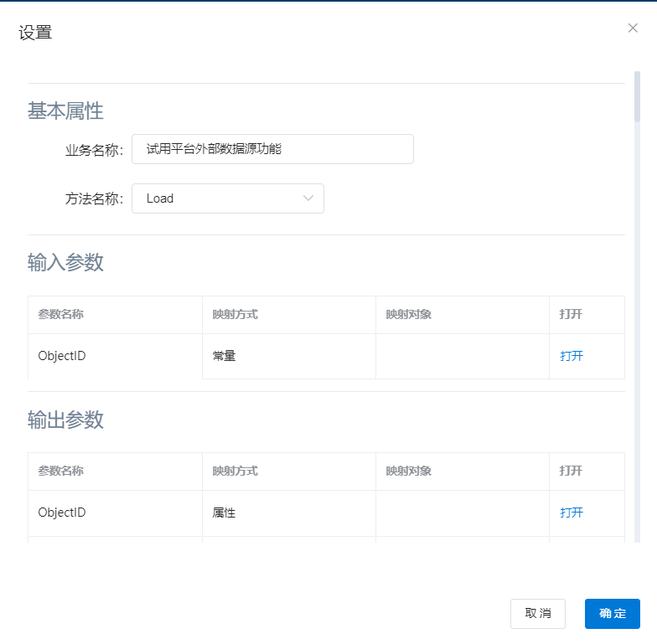Viewport: 657px width, 644px height.
Task: Click the dialog's vertical scrollbar thumb
Action: pos(637,97)
